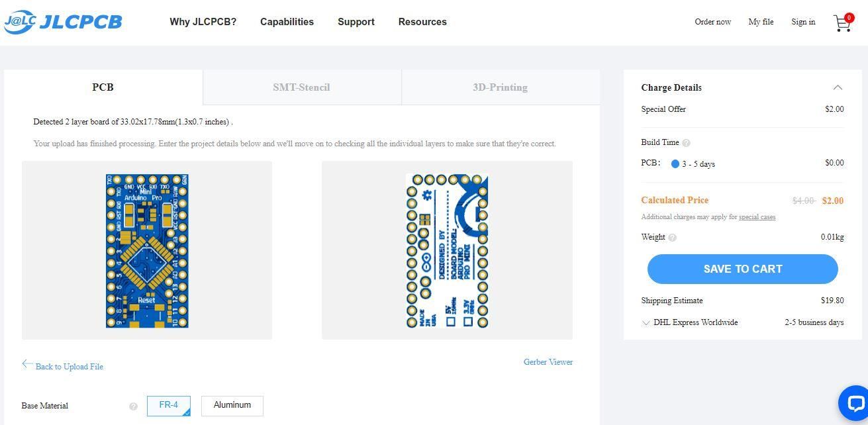Screen dimensions: 868x425
Task: Open the Capabilities menu
Action: 287,22
